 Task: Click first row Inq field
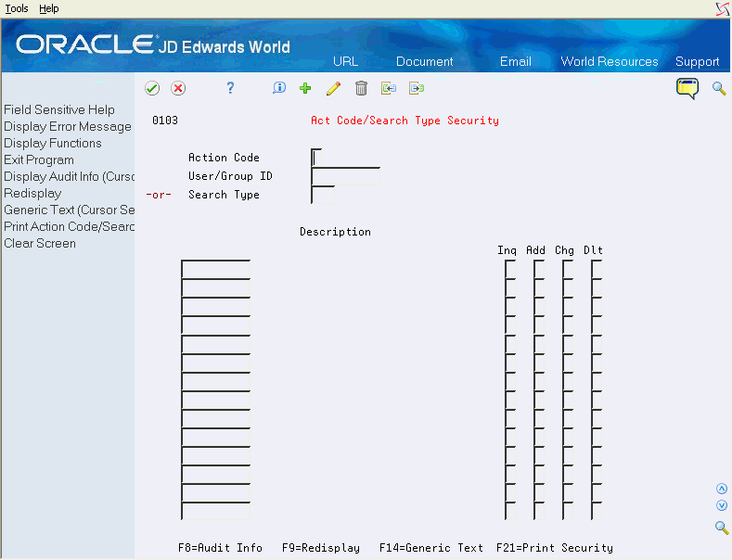point(510,269)
